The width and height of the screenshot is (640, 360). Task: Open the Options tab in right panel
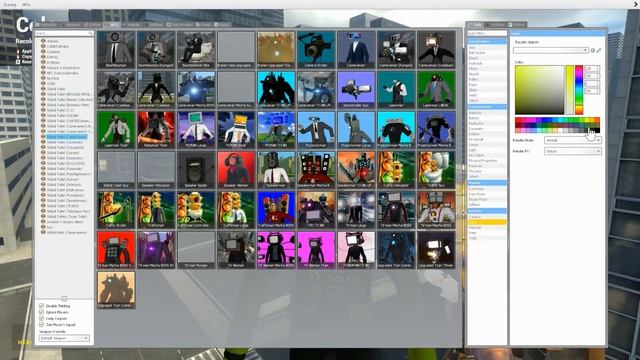pyautogui.click(x=518, y=24)
